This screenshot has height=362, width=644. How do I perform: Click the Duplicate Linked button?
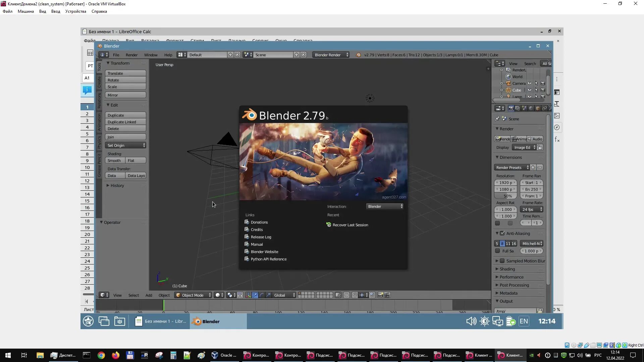point(125,122)
